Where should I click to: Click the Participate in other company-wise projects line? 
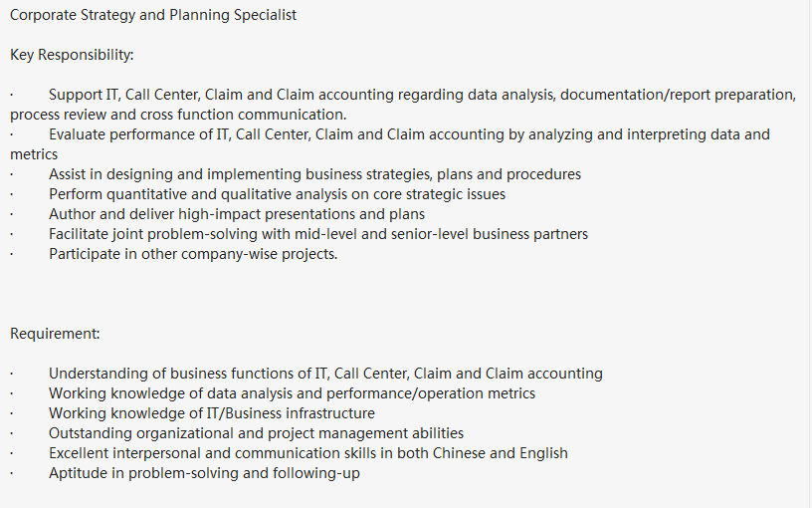pyautogui.click(x=193, y=254)
